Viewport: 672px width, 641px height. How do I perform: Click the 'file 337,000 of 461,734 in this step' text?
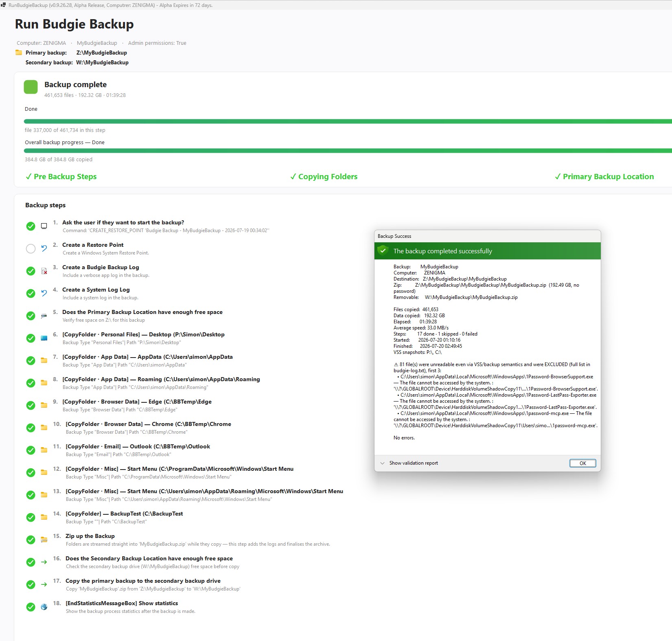point(65,130)
